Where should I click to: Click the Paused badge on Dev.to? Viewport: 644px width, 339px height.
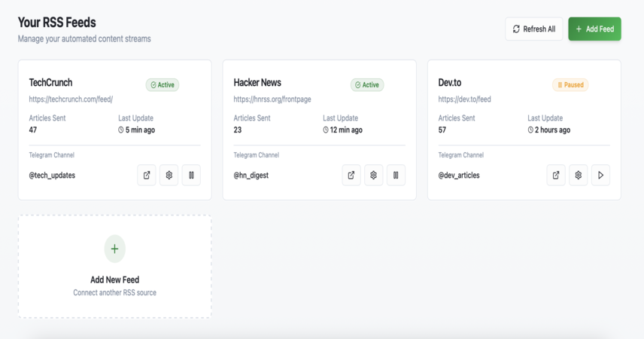point(570,84)
